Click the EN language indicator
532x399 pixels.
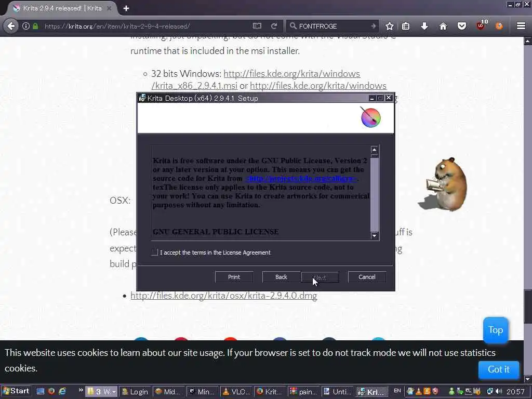click(397, 391)
